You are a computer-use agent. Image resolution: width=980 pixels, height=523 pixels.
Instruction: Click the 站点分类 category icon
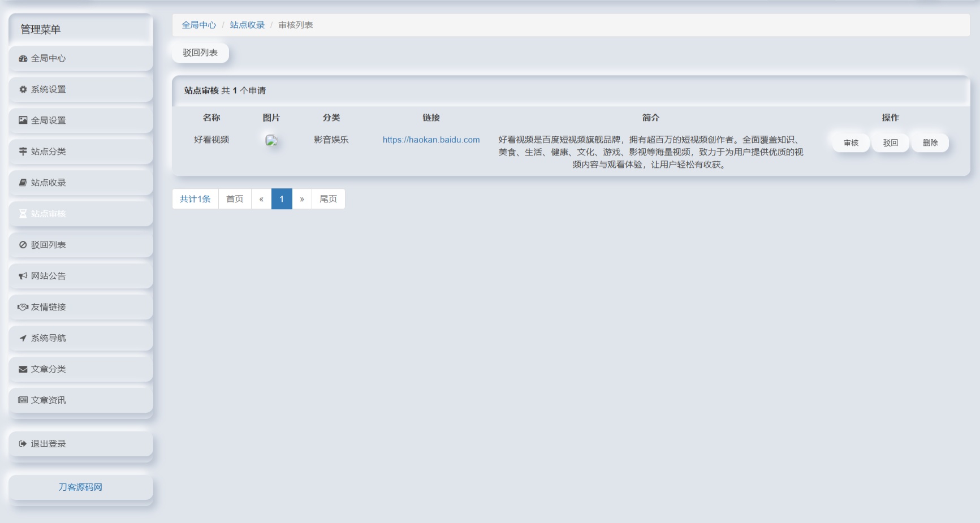click(x=22, y=152)
